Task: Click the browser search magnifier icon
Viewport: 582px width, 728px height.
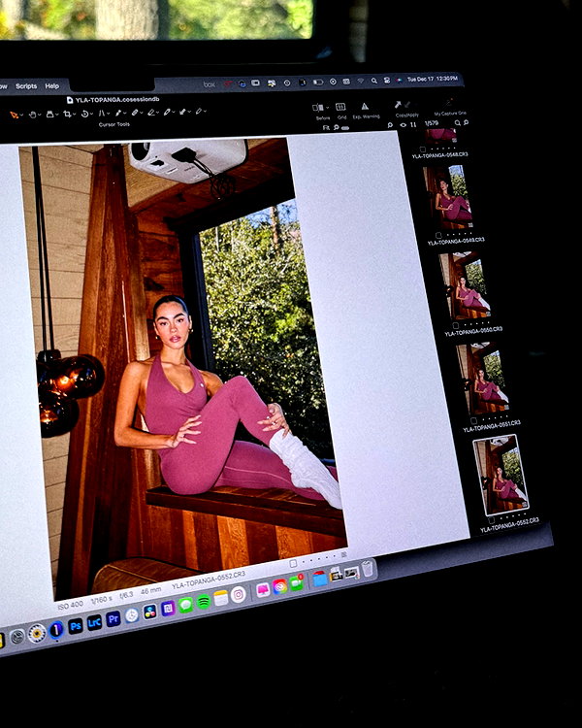Action: tap(458, 123)
